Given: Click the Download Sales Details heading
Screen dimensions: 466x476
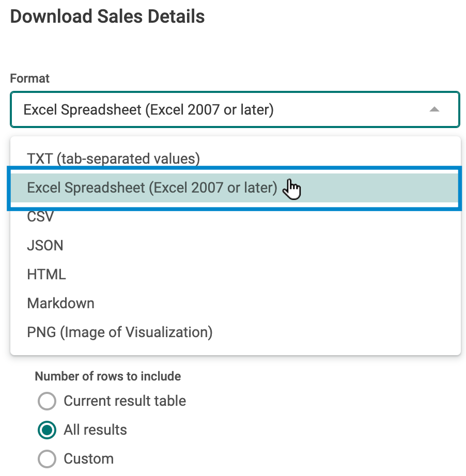Looking at the screenshot, I should [107, 17].
